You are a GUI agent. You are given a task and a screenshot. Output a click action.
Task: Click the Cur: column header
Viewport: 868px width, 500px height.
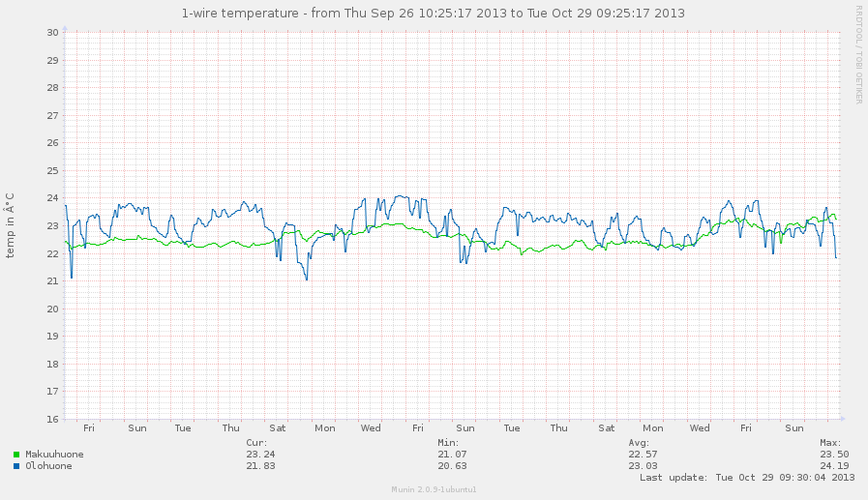[256, 442]
